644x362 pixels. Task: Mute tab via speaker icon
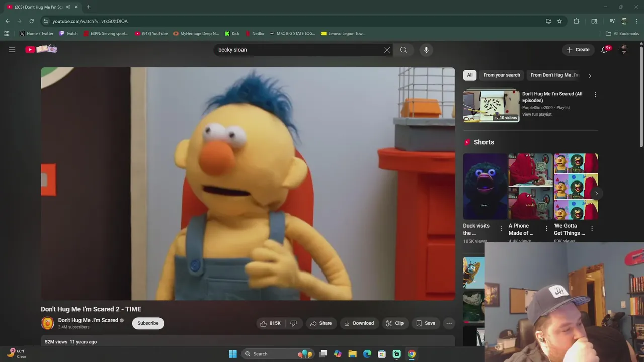(68, 7)
